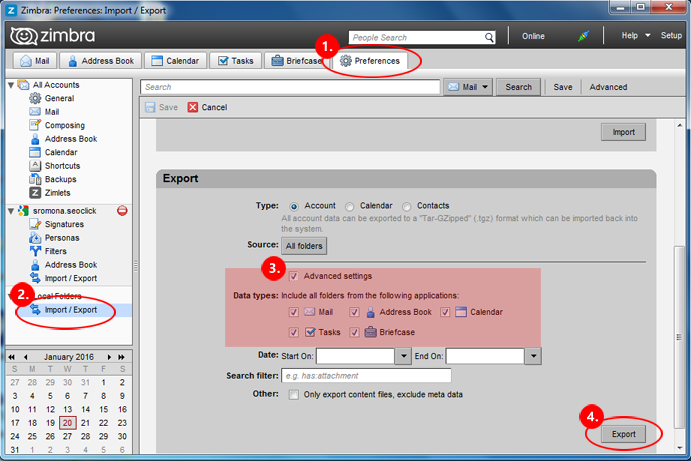Image resolution: width=691 pixels, height=461 pixels.
Task: Open the Calendar tab
Action: click(175, 60)
